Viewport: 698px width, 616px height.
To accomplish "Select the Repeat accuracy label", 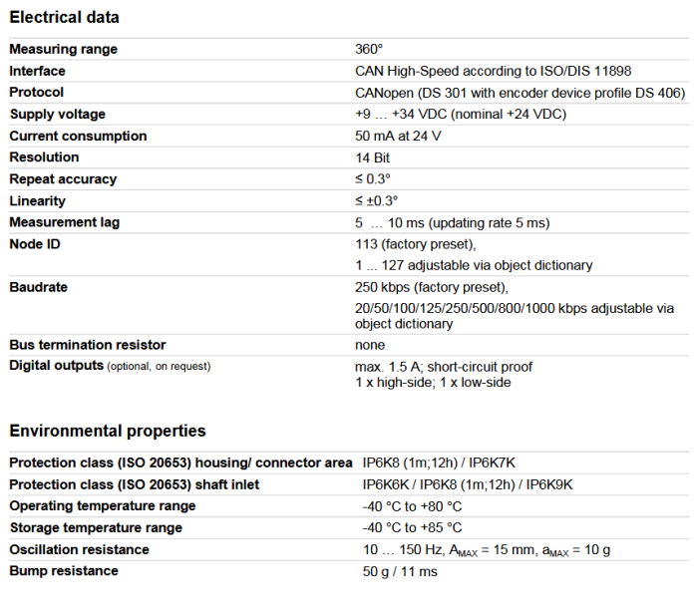I will [63, 179].
